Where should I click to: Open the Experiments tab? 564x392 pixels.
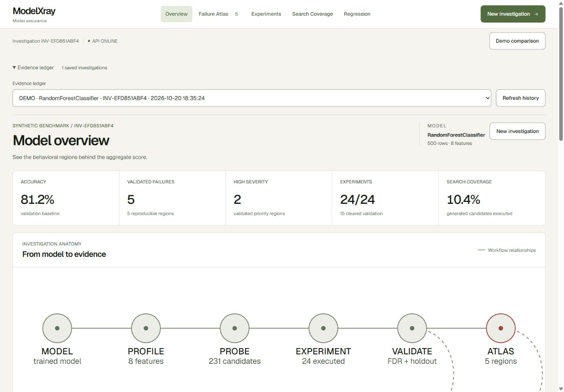point(266,14)
